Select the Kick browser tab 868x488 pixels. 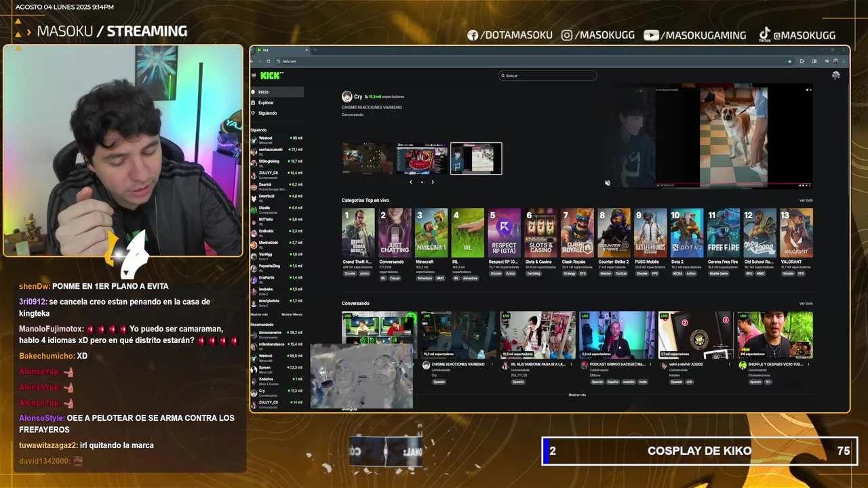281,49
